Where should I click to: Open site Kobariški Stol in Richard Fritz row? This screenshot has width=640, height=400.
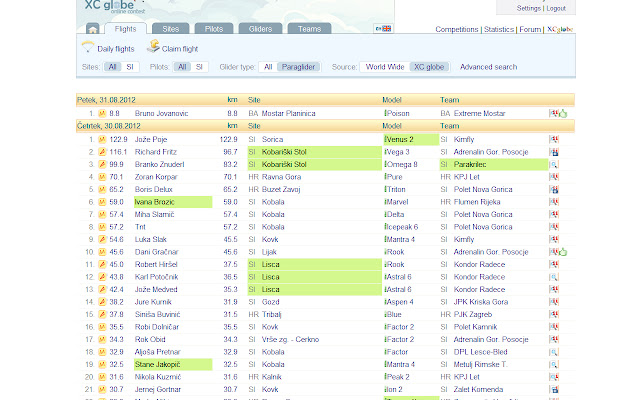point(284,152)
